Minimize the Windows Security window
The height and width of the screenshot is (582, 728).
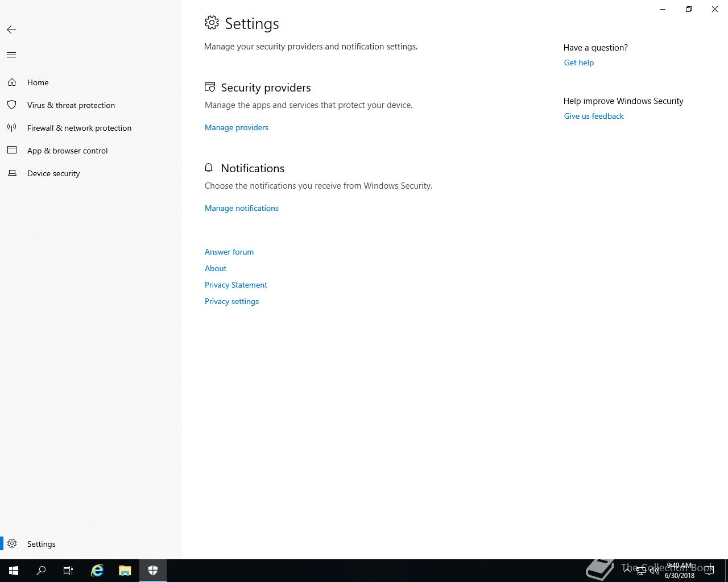coord(663,9)
